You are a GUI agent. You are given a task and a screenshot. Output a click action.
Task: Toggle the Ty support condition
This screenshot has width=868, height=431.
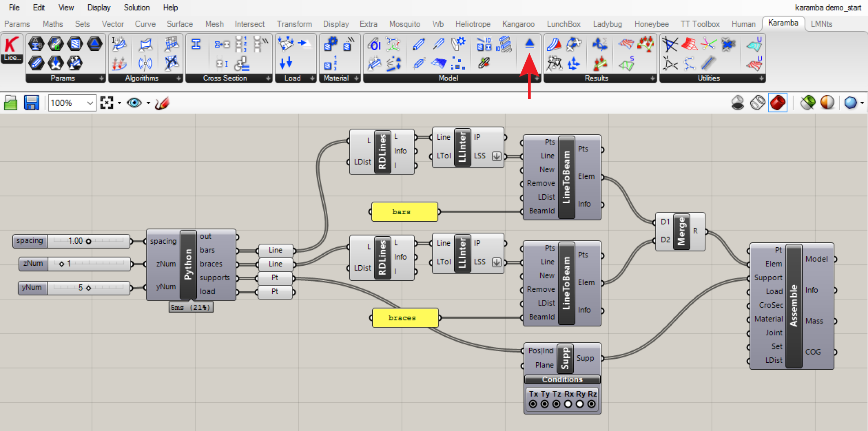point(545,404)
